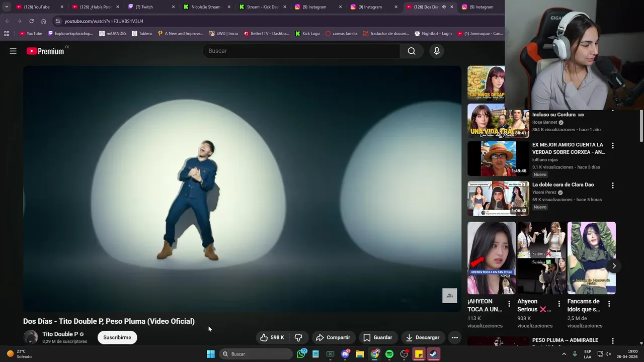This screenshot has width=644, height=362.
Task: Open BetterTTV Dashboard bookmark
Action: point(266,34)
